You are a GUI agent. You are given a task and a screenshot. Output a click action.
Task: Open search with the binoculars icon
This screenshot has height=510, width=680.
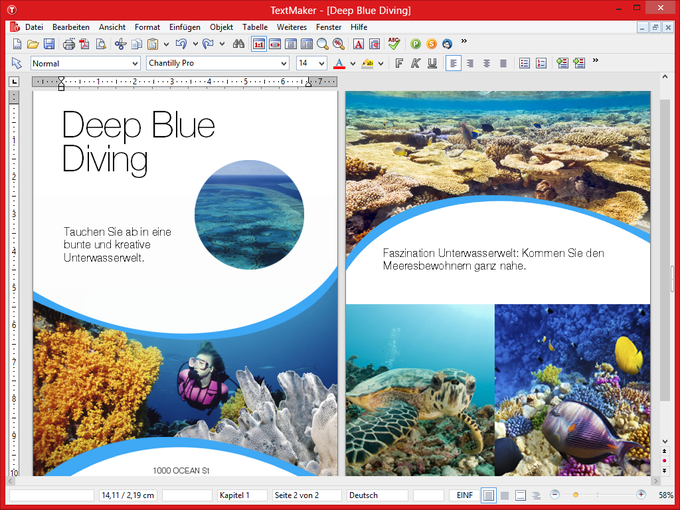(239, 44)
